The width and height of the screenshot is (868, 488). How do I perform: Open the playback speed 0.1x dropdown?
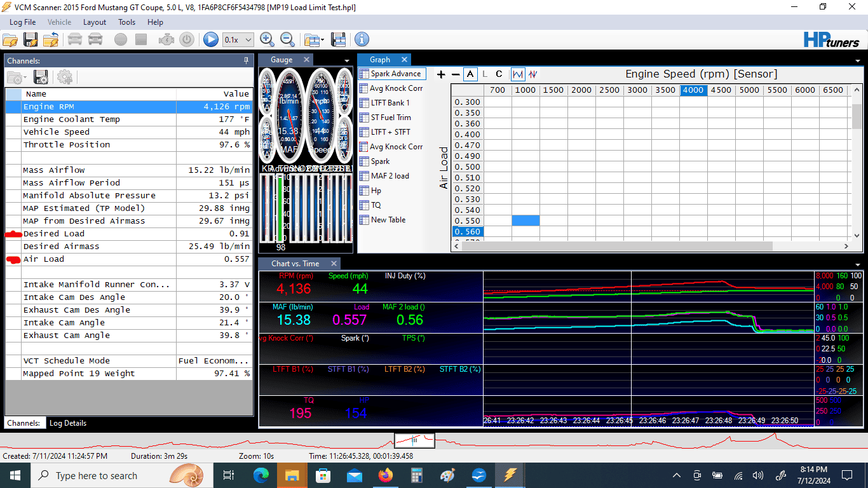click(x=238, y=39)
